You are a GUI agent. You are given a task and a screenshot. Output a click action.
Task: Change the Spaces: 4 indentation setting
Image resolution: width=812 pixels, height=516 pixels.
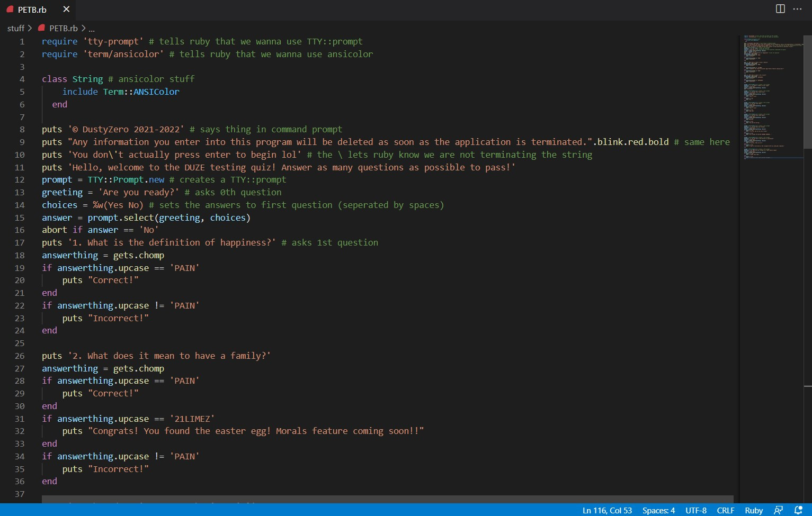658,510
